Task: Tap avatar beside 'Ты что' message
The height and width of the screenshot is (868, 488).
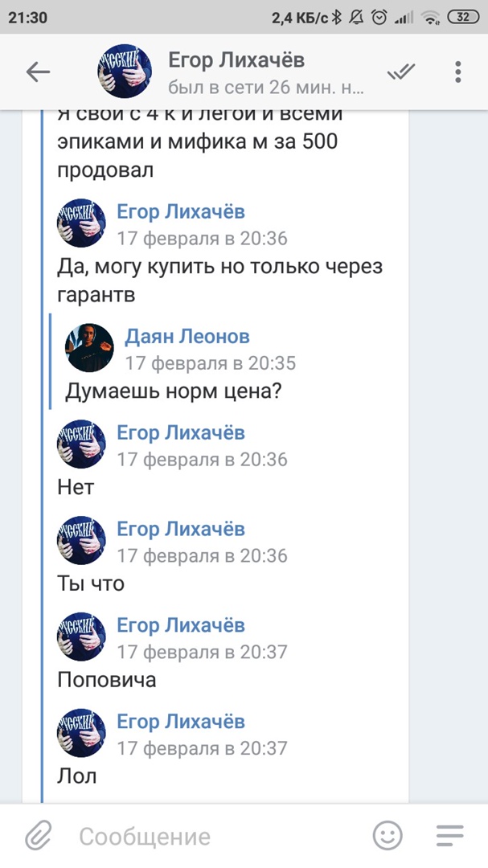Action: click(81, 541)
